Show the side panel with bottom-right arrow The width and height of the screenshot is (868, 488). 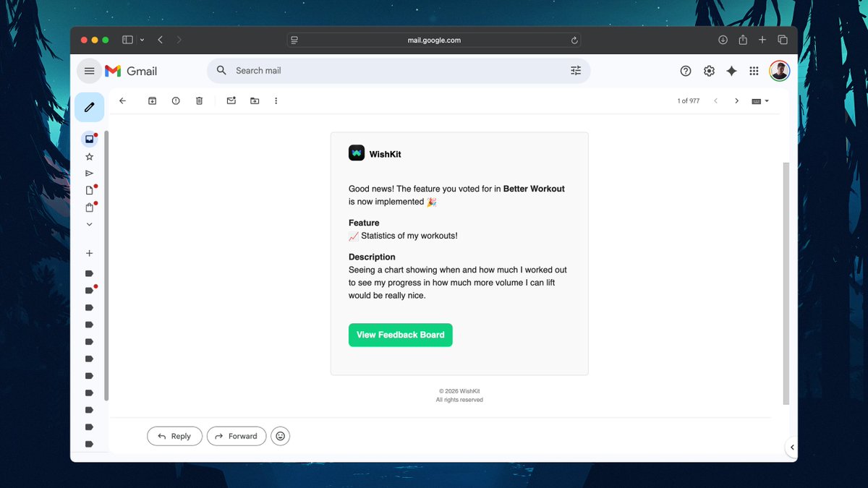792,448
